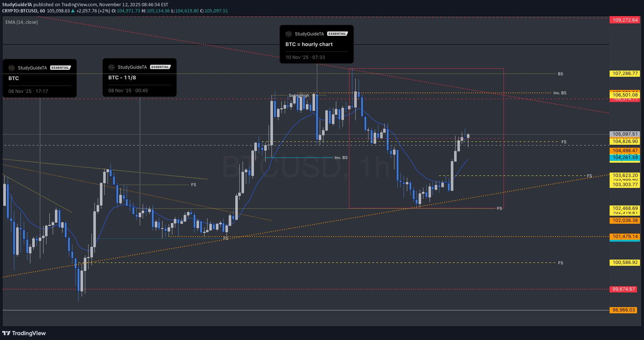Click StudyGuideTA avatar on "BTC = hourly chart" card
The width and height of the screenshot is (644, 340).
(x=289, y=34)
